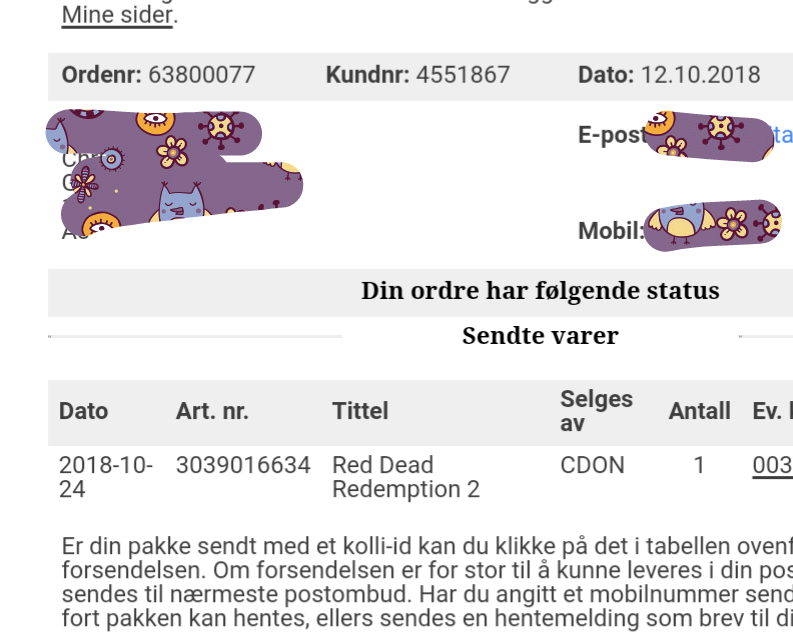
Task: Click the Mobil label
Action: (x=611, y=231)
